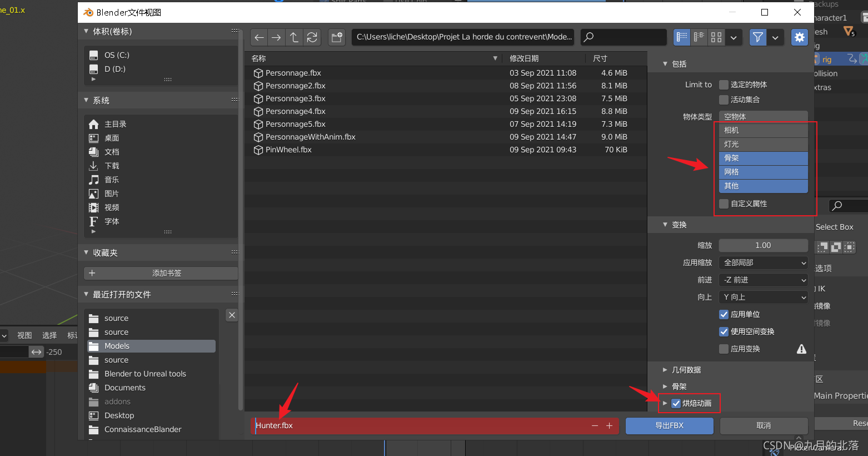Switch to thumbnail display mode
Screen dimensions: 868x456
(716, 37)
